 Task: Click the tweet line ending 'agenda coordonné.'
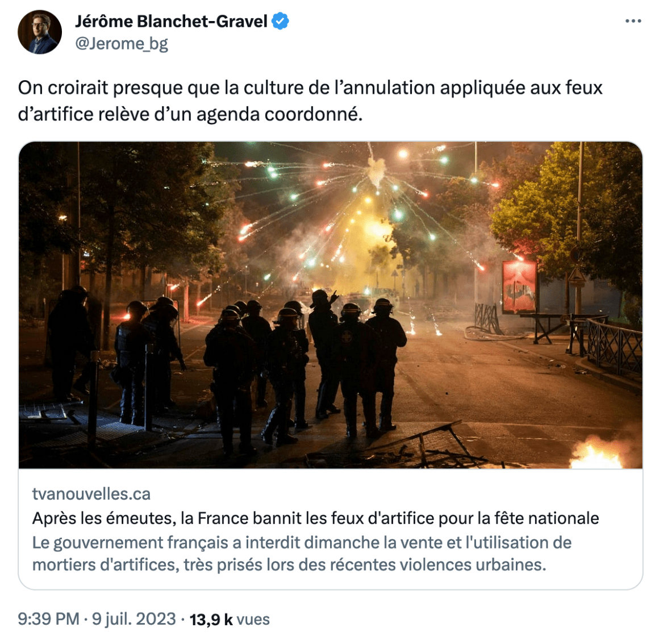[190, 114]
